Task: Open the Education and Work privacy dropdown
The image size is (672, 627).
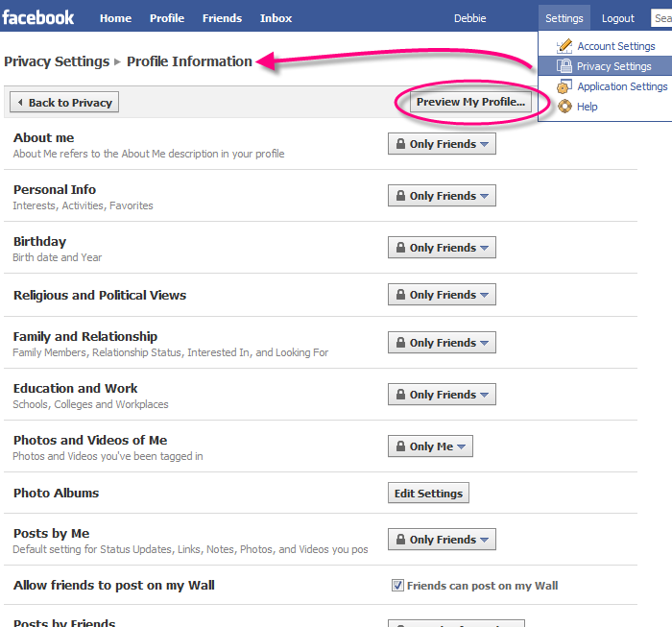Action: tap(442, 395)
